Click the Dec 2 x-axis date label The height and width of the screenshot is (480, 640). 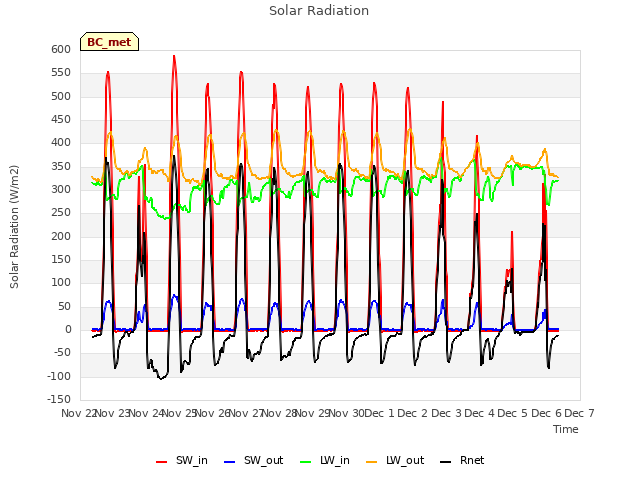coord(413,413)
